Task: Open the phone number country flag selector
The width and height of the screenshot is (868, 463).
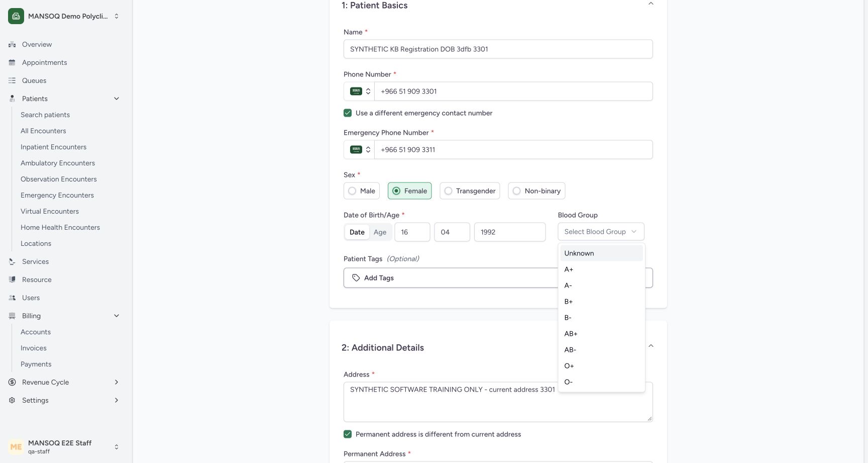Action: 360,91
